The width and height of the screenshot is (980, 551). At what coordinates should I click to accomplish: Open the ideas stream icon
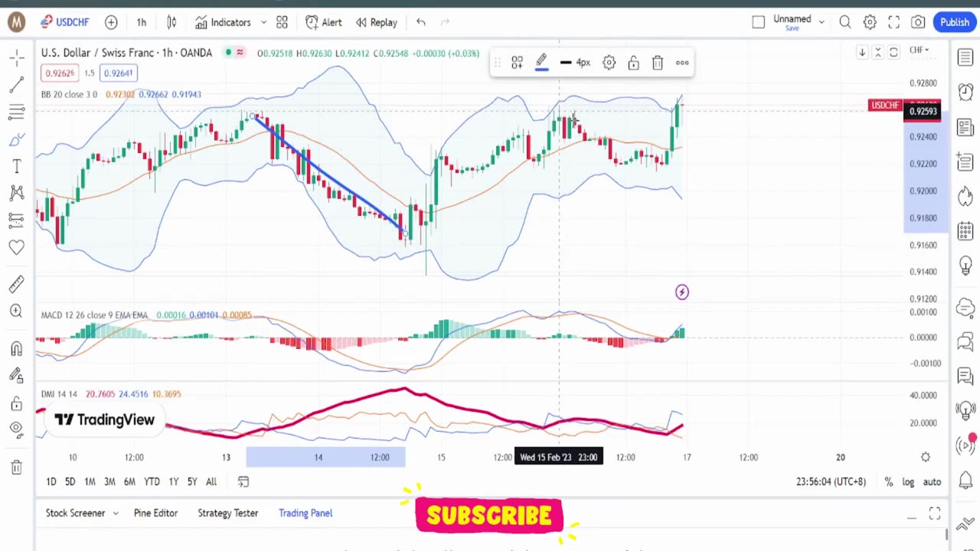tap(965, 376)
